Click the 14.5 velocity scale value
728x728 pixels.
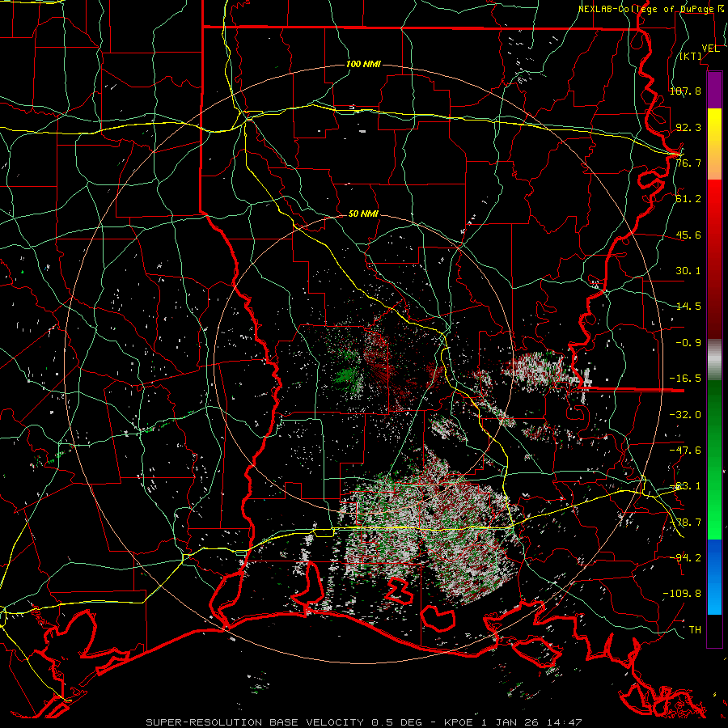[688, 307]
